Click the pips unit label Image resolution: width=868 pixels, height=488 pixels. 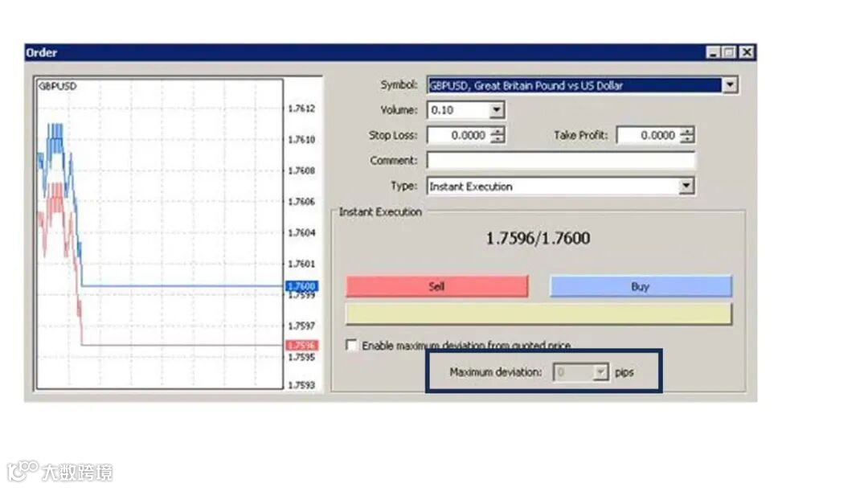click(x=624, y=372)
